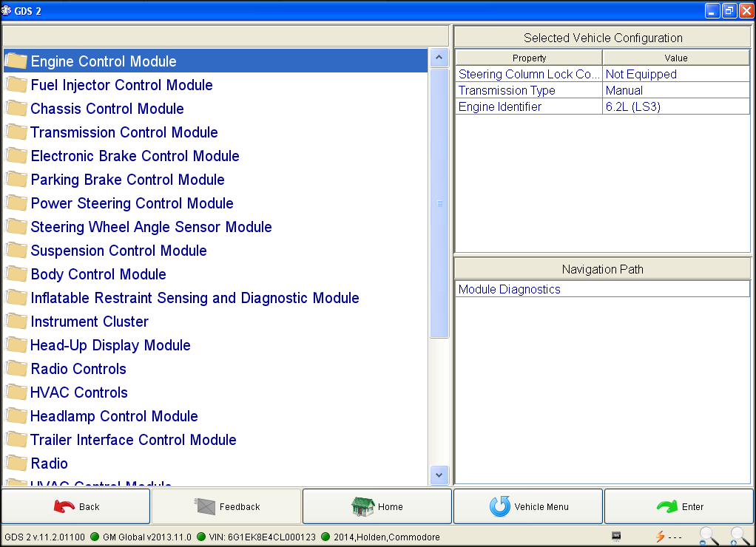Click the Head-Up Display Module folder icon
Screen dimensions: 756x547
16,344
